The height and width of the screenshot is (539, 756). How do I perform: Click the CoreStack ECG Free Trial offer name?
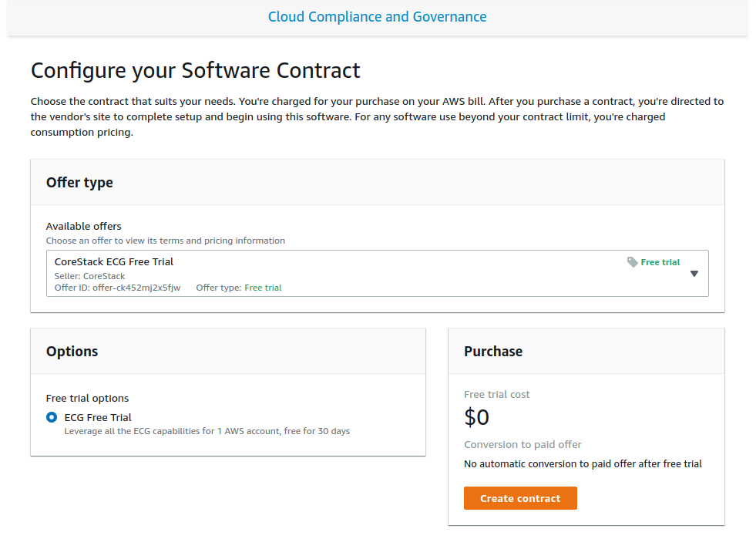(x=114, y=261)
